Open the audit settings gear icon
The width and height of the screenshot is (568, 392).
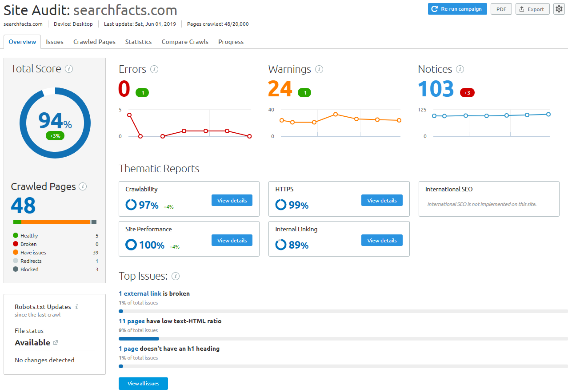click(x=559, y=9)
